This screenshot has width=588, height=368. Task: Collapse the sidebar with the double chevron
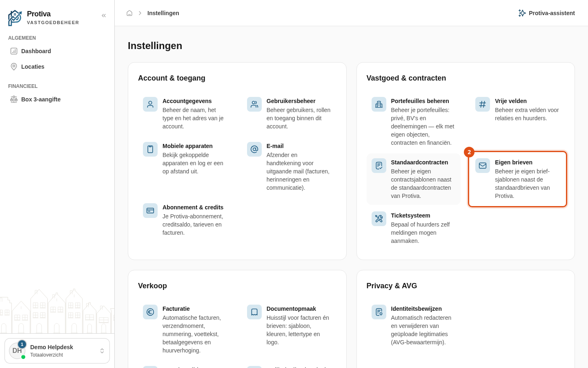[x=104, y=16]
